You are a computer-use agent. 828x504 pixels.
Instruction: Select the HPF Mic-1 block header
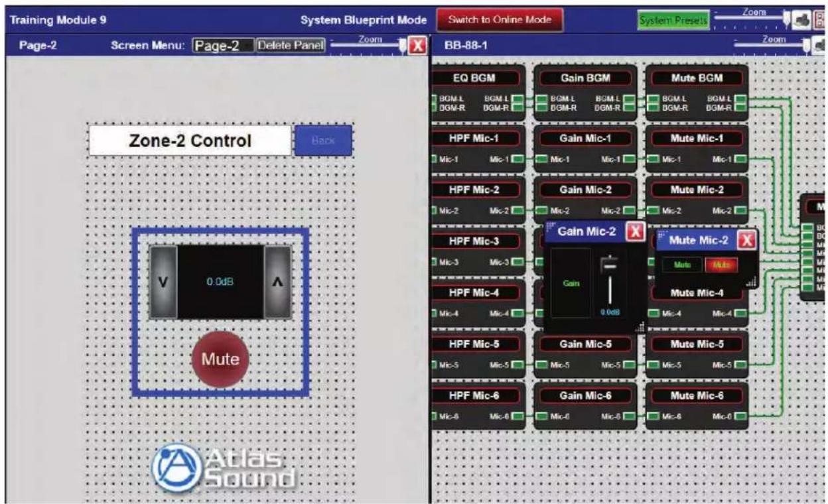pyautogui.click(x=475, y=138)
